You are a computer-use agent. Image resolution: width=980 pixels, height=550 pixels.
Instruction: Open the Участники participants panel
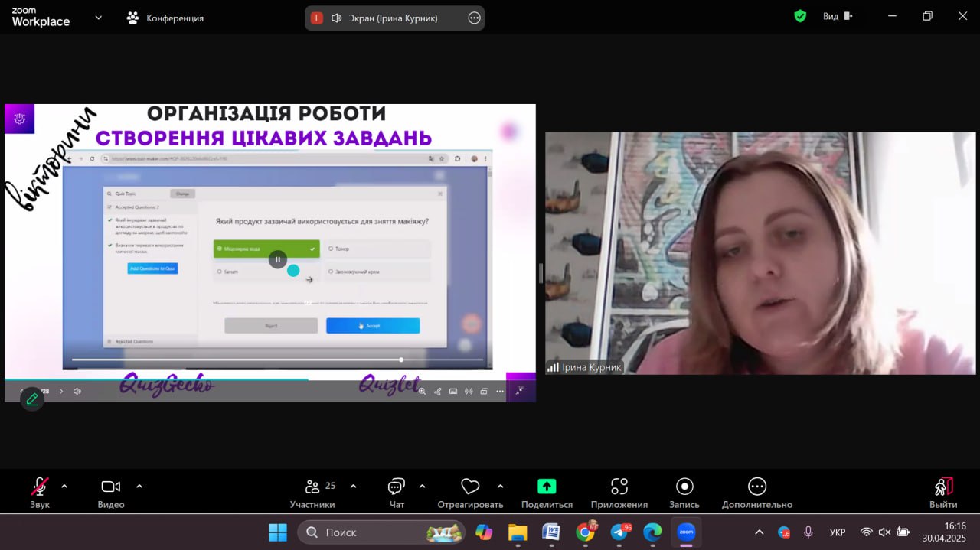pyautogui.click(x=312, y=487)
